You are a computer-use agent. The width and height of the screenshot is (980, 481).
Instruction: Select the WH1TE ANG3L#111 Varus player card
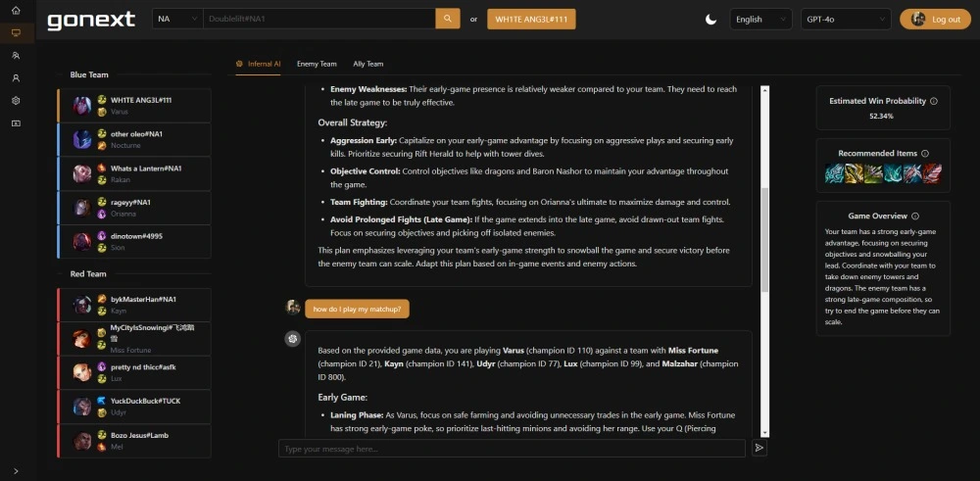(x=133, y=106)
